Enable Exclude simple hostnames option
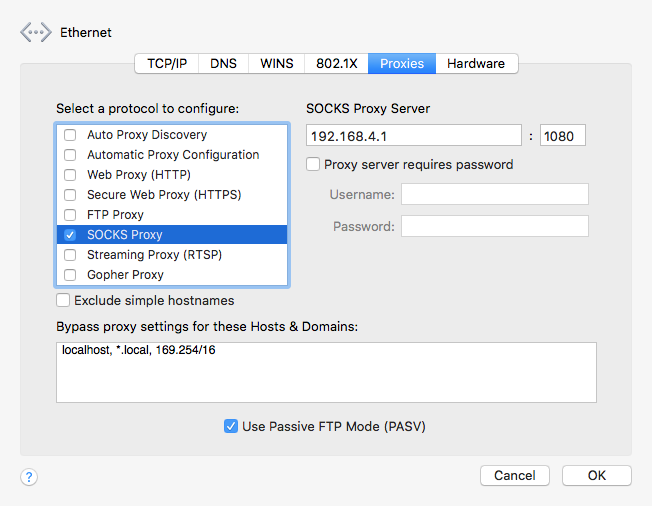 point(64,300)
